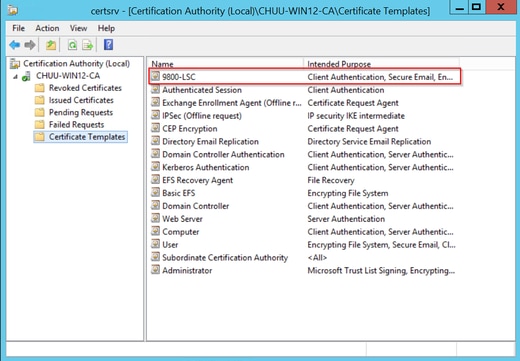Open the View menu
The height and width of the screenshot is (361, 520).
[x=78, y=28]
